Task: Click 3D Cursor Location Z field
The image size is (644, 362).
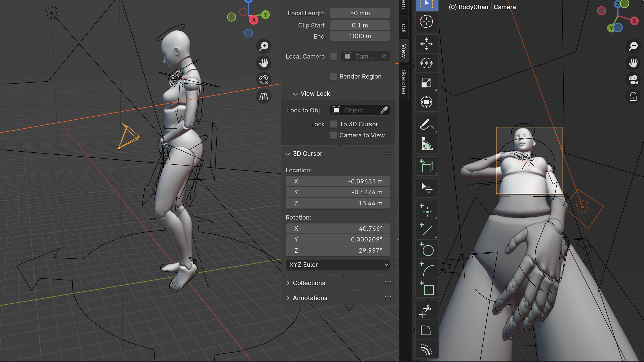Action: (338, 203)
